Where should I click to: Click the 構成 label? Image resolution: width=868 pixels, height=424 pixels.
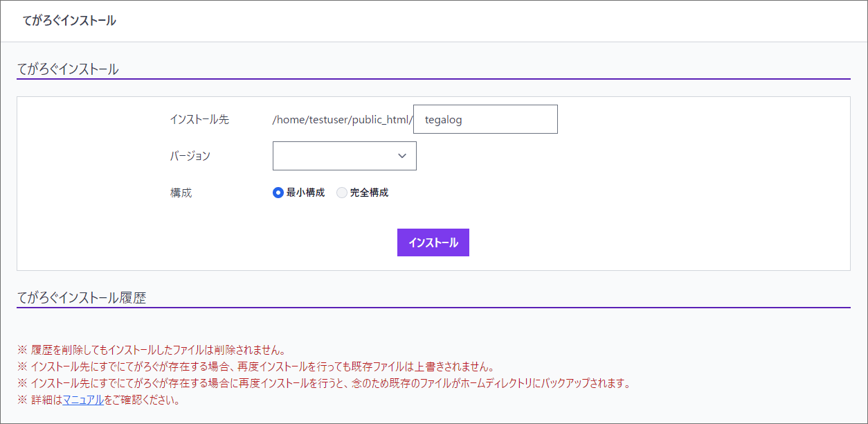pyautogui.click(x=181, y=193)
